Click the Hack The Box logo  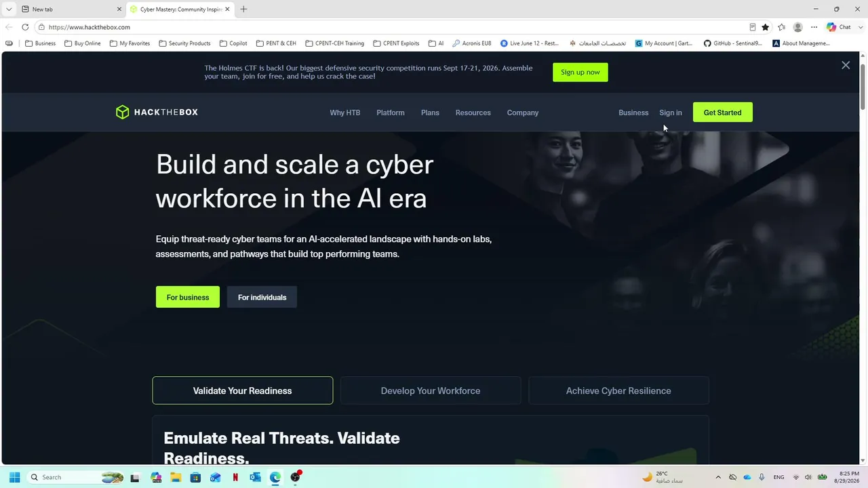tap(157, 113)
